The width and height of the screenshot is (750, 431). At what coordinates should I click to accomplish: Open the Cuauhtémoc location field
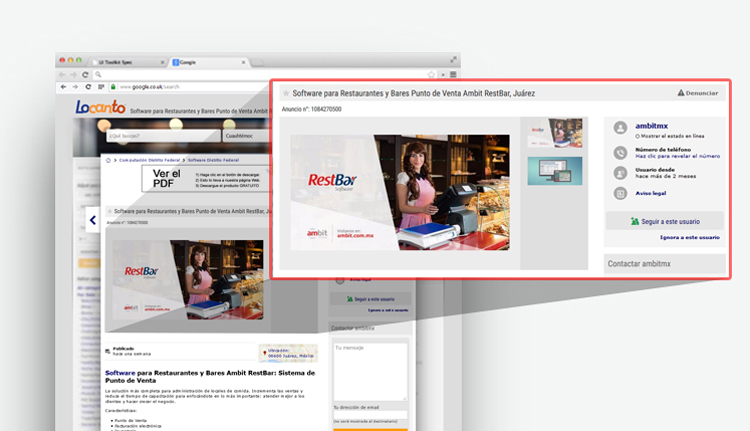(x=246, y=136)
